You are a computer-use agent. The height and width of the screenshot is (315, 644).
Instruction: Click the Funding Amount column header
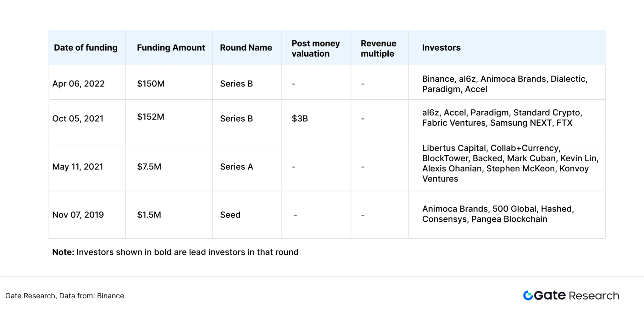pyautogui.click(x=171, y=48)
